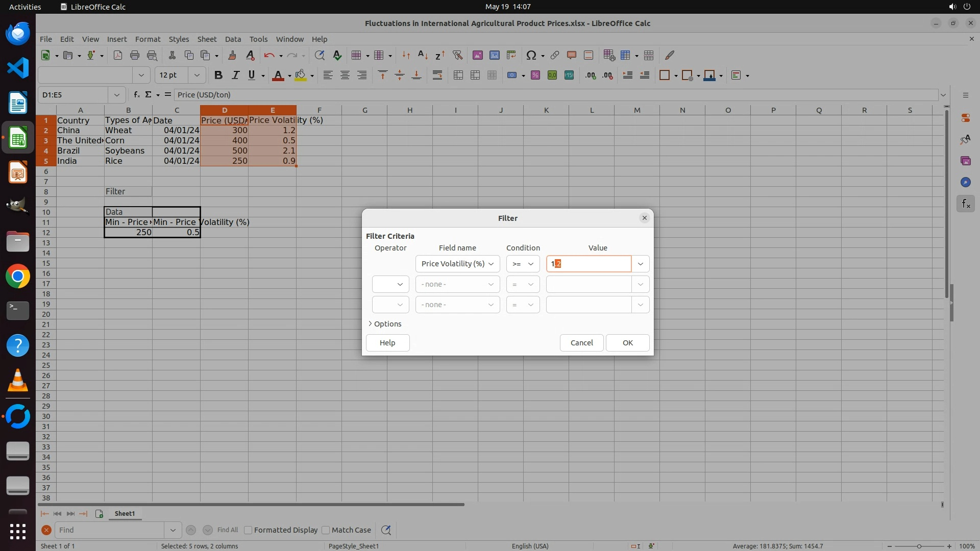Click the Bold formatting icon
Image resolution: width=980 pixels, height=551 pixels.
218,76
